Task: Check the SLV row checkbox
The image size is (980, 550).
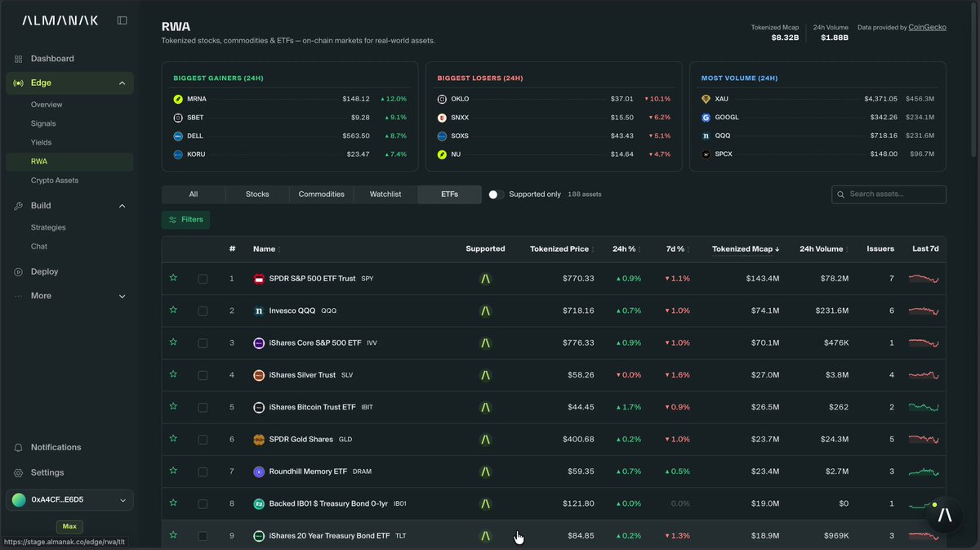Action: coord(203,375)
